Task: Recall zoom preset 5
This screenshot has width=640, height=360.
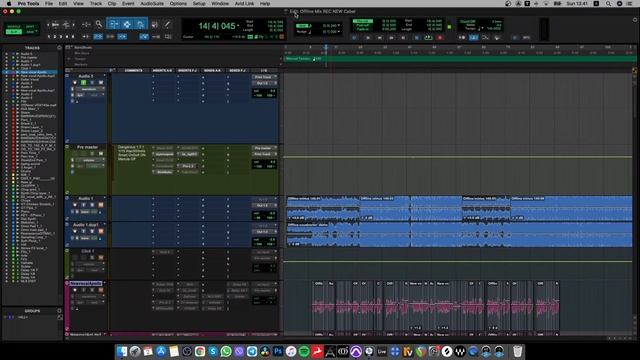Action: [x=73, y=36]
